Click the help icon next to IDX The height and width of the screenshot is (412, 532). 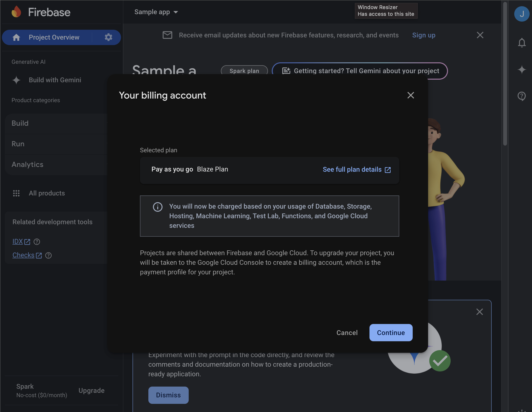[x=36, y=242]
